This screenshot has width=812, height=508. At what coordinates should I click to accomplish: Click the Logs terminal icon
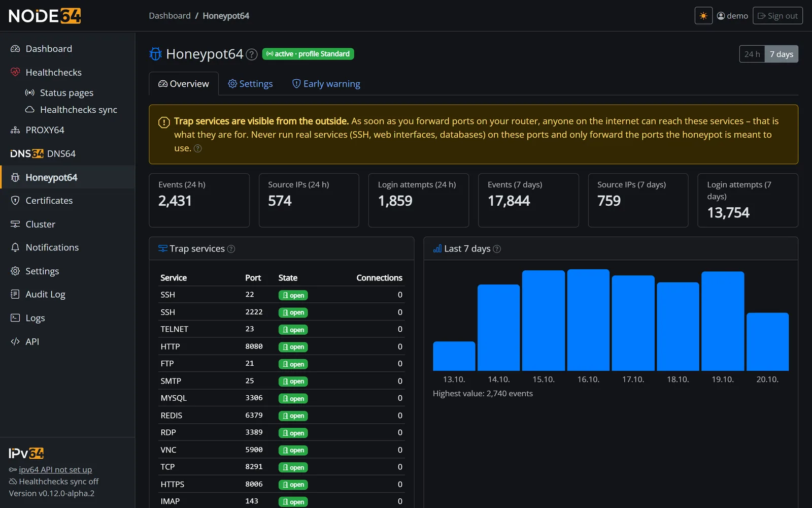(15, 317)
